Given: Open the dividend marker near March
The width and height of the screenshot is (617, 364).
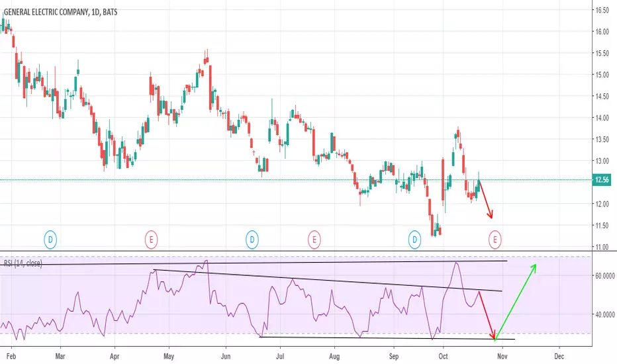Looking at the screenshot, I should 50,240.
